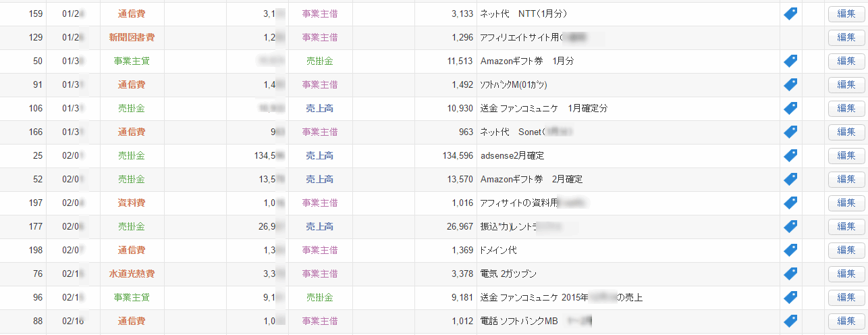Click the description text adsense2月確定
Viewport: 868px width, 335px height.
click(x=512, y=155)
